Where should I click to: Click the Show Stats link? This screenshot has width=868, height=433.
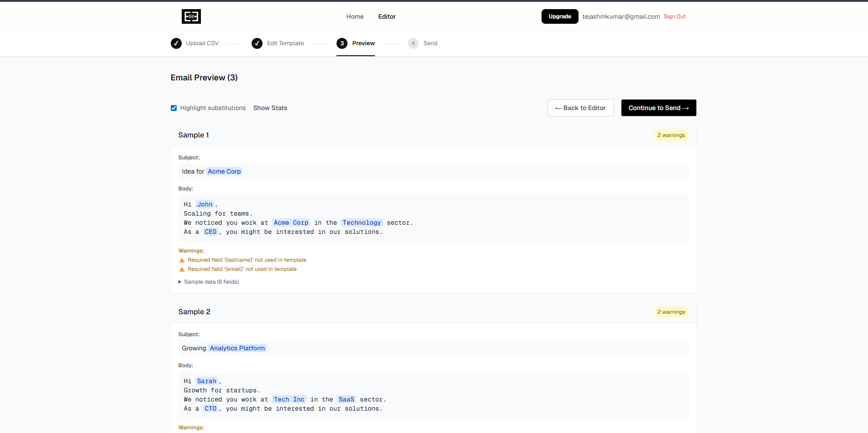click(270, 108)
